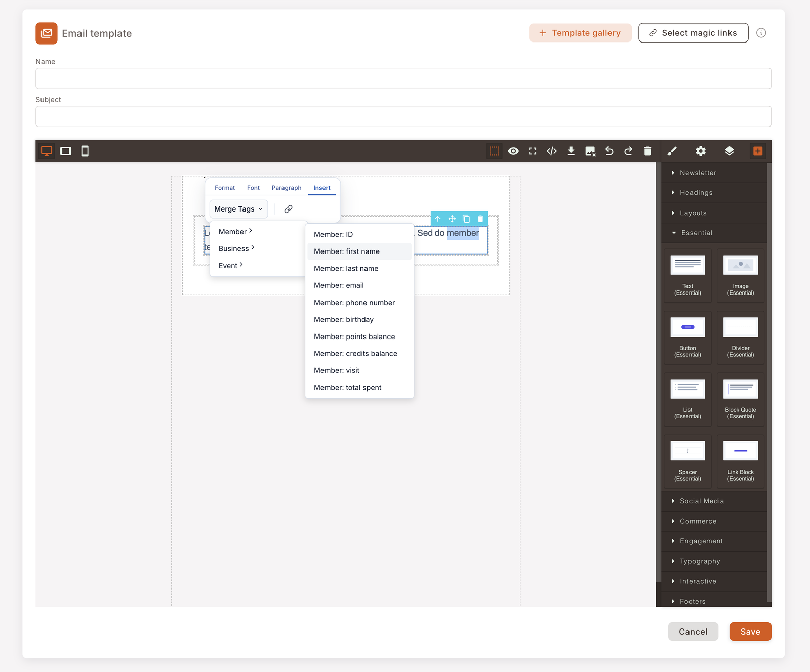Expand the Event submenu
The width and height of the screenshot is (810, 672).
(258, 266)
